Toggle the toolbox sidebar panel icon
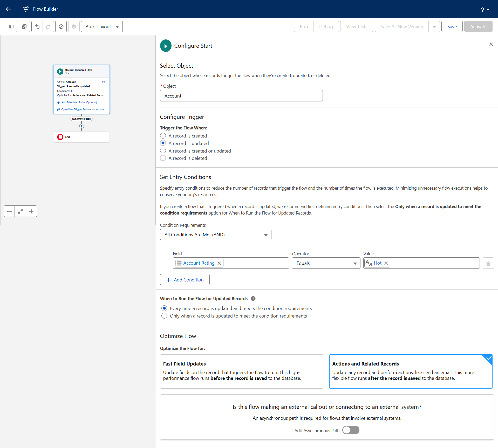Screen dimensions: 498x448 point(11,26)
